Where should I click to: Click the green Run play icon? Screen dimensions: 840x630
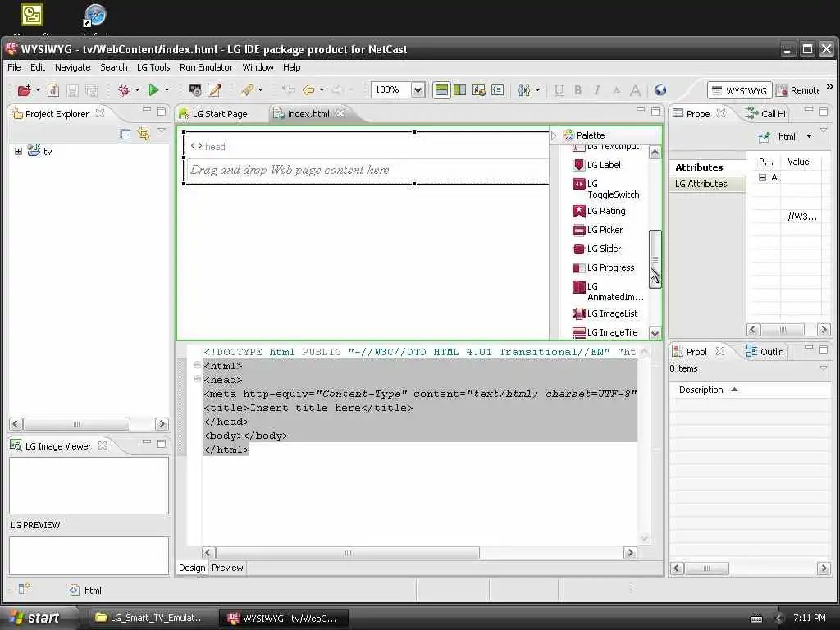pos(153,90)
